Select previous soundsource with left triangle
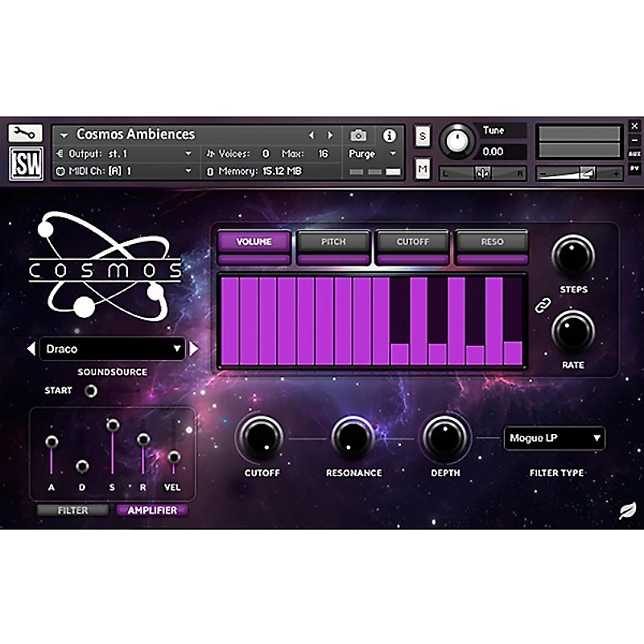 31,349
